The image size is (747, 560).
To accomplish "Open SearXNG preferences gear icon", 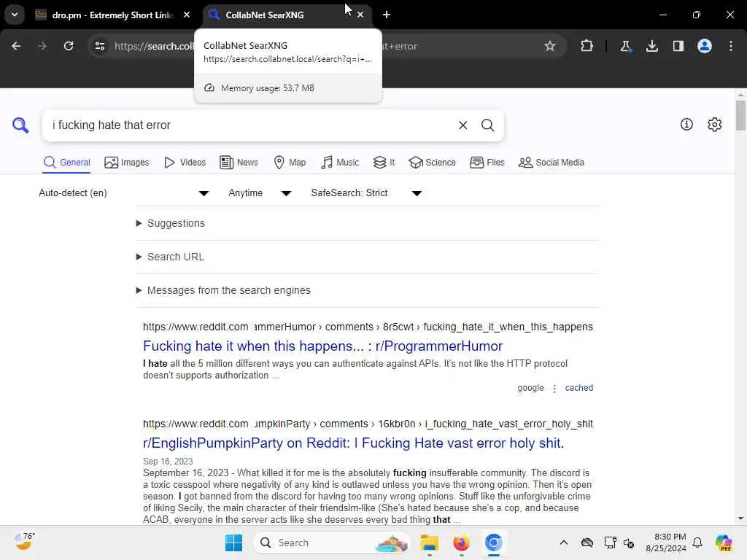I will (715, 125).
